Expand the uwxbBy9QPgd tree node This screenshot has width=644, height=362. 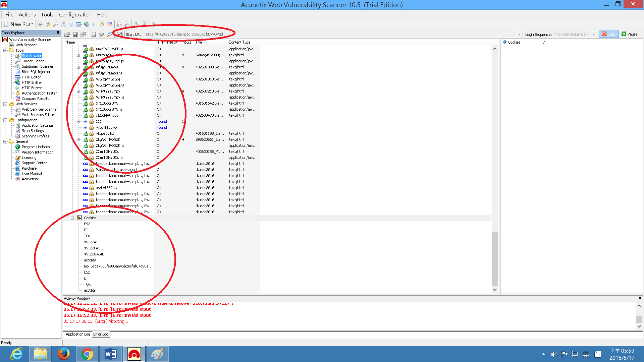tap(78, 55)
